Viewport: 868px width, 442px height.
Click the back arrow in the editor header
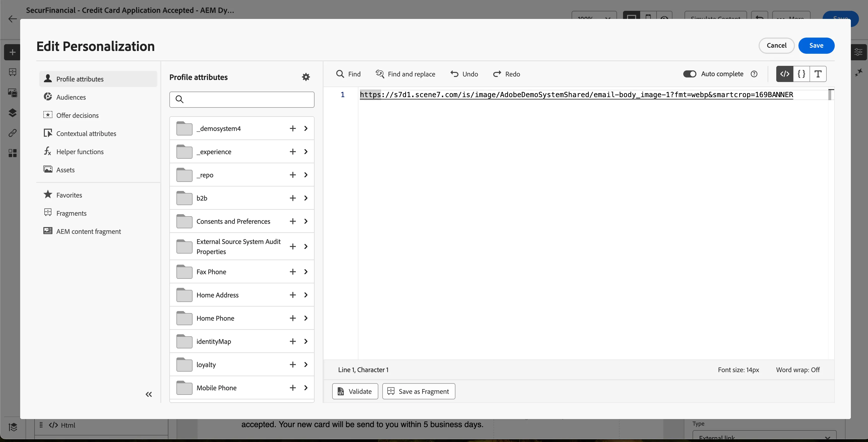point(12,19)
